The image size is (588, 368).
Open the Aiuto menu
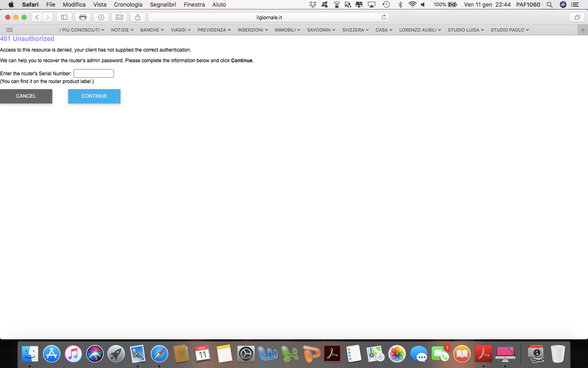pyautogui.click(x=219, y=5)
